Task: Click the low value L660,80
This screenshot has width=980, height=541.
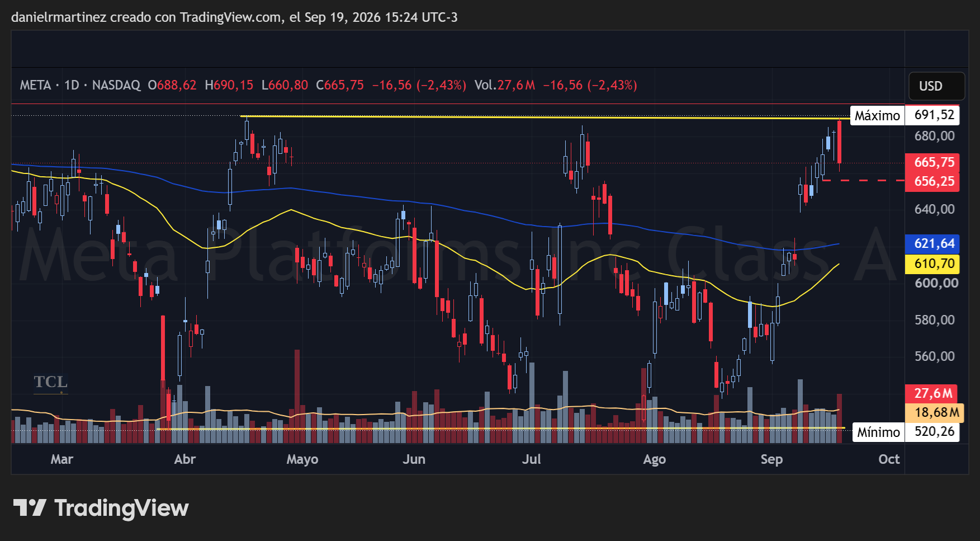Action: (285, 85)
